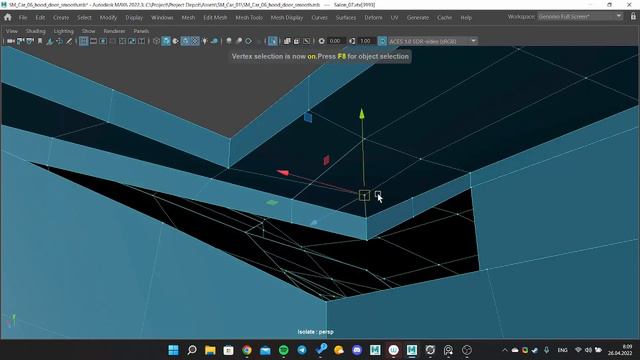Open the ACES view transform dropdown
This screenshot has height=360, width=640.
click(433, 41)
